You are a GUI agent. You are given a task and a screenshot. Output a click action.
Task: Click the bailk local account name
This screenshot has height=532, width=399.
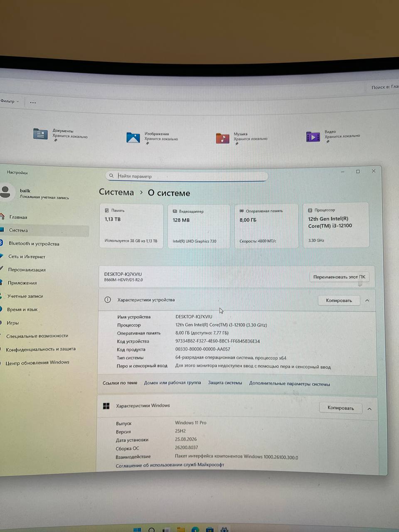click(25, 191)
